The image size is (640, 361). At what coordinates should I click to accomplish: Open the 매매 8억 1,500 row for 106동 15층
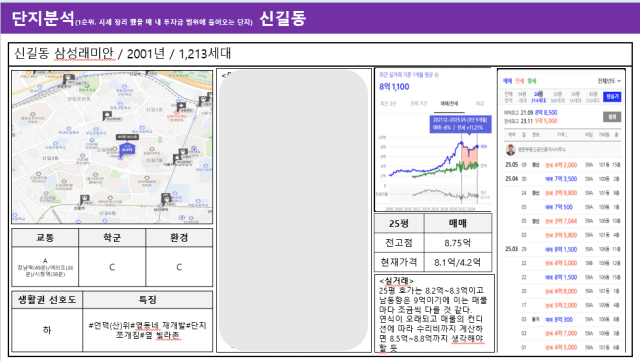pyautogui.click(x=563, y=277)
